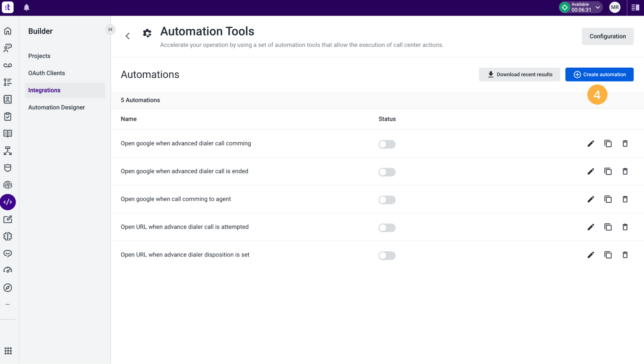Enable 'Open google when advanced dialer call is ended' toggle

[x=387, y=172]
